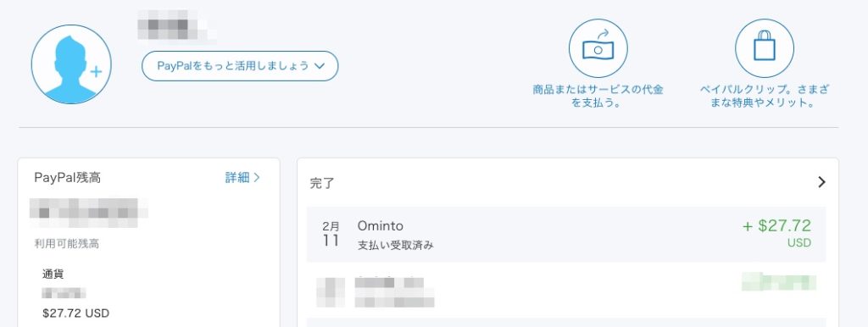The width and height of the screenshot is (868, 327).
Task: Click the profile avatar silhouette icon
Action: [x=71, y=64]
